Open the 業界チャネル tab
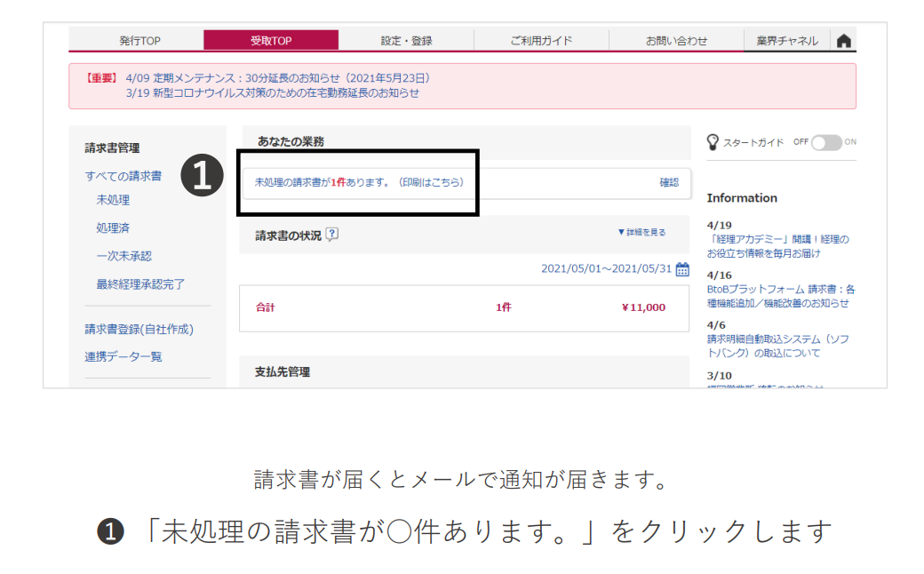924x574 pixels. click(787, 41)
